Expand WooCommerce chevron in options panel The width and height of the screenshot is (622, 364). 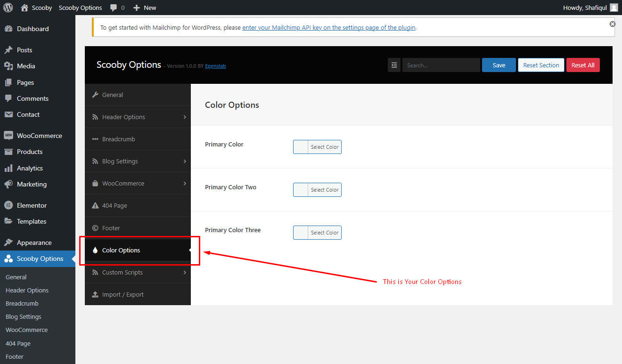pyautogui.click(x=185, y=183)
